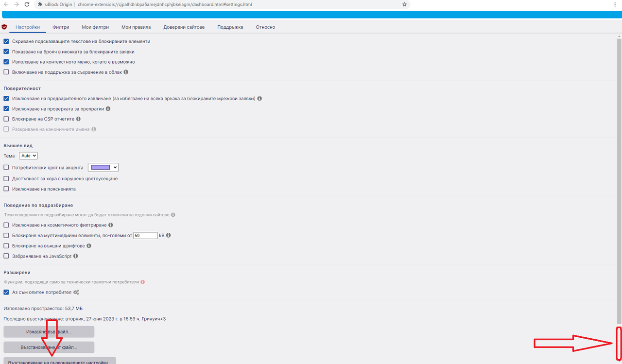Click 'Износяне във файл' button

[x=49, y=331]
